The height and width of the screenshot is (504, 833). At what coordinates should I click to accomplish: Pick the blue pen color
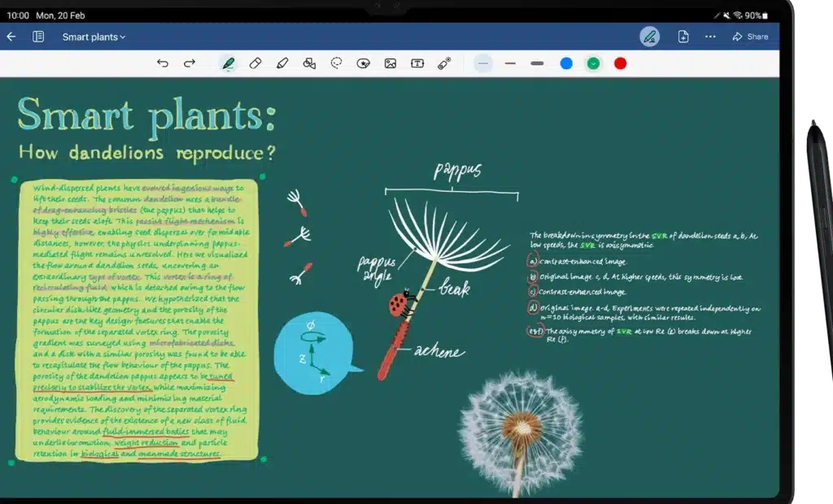(566, 63)
